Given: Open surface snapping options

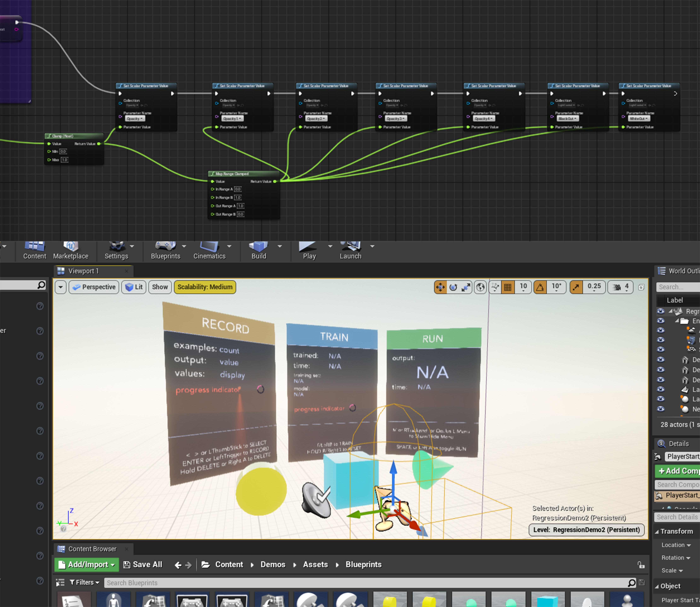Looking at the screenshot, I should 495,287.
